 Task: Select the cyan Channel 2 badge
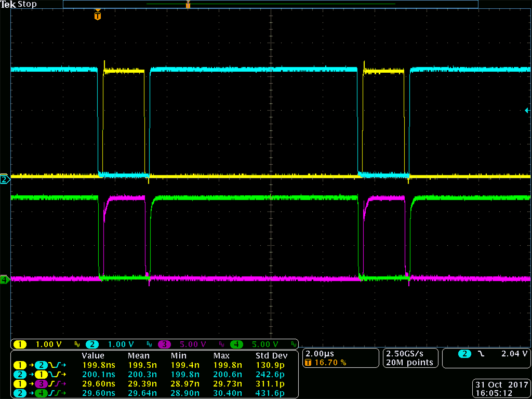tap(92, 344)
